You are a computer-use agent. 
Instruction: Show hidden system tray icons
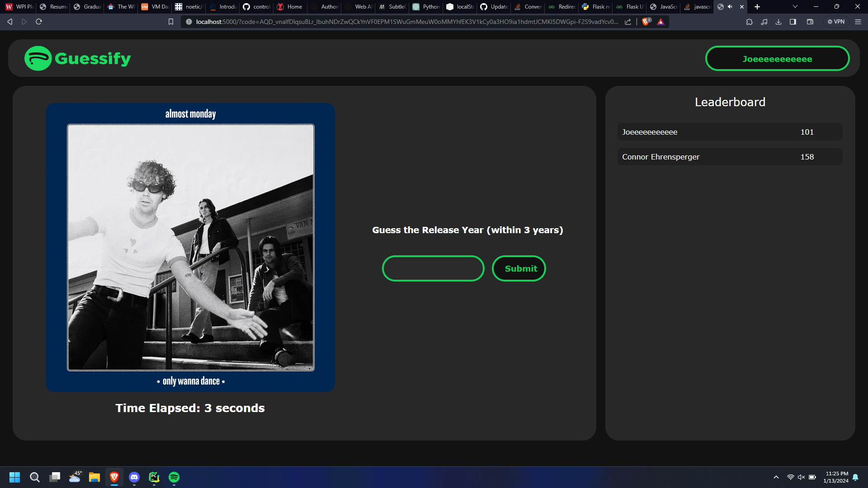pos(776,477)
